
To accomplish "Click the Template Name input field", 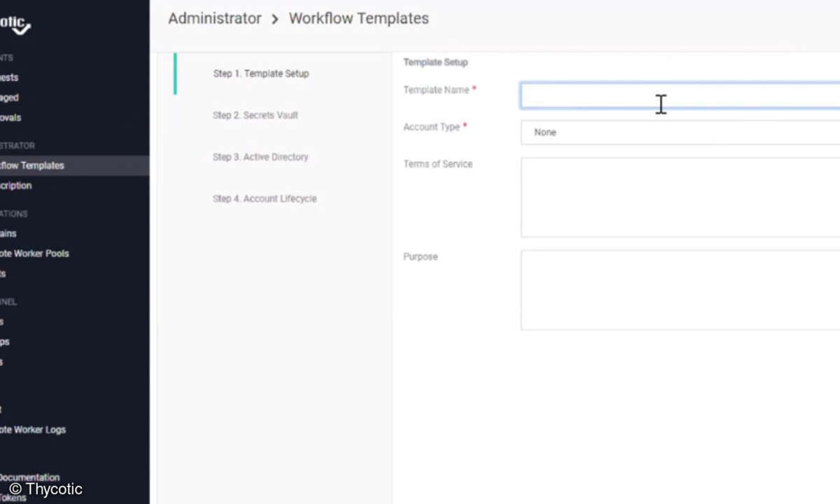I will (x=680, y=95).
